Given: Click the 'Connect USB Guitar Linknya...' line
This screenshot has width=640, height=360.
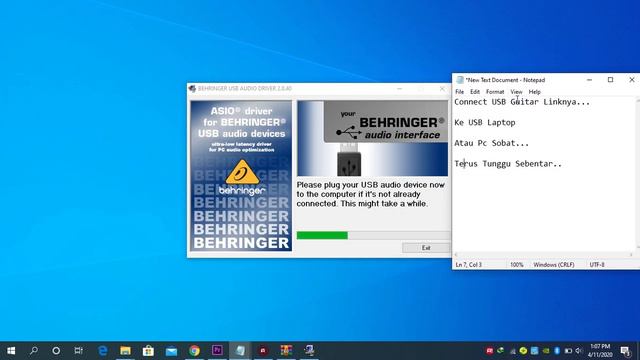Looking at the screenshot, I should pyautogui.click(x=522, y=102).
